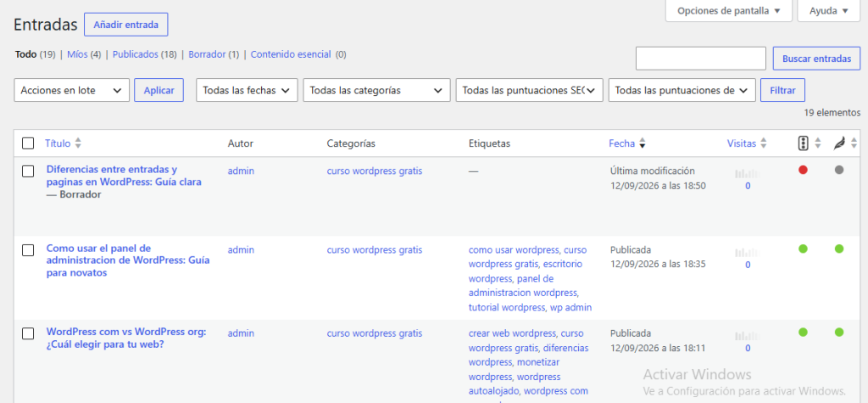This screenshot has width=868, height=403.
Task: Show Contenido esencial filter
Action: tap(291, 54)
